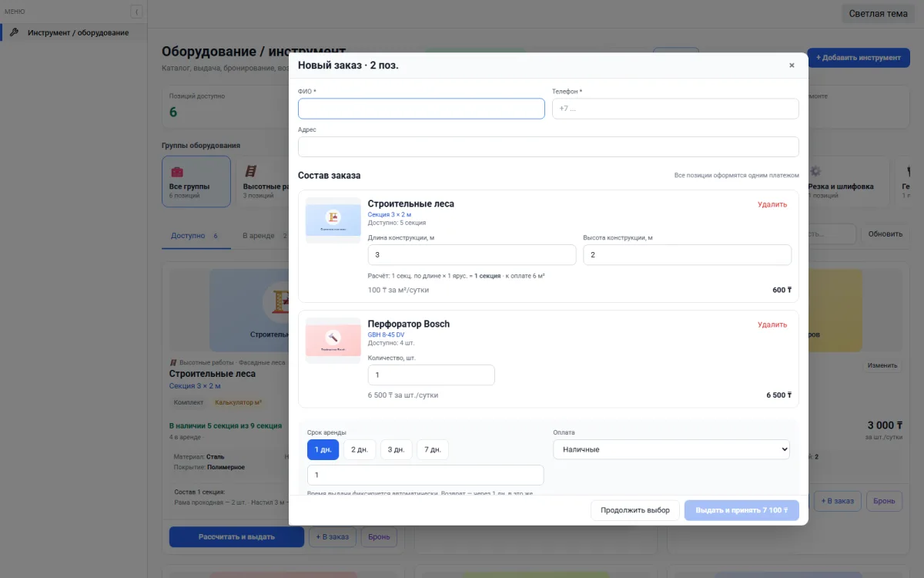This screenshot has height=578, width=924.
Task: Click Строительные леса thumbnail in order
Action: click(x=333, y=220)
